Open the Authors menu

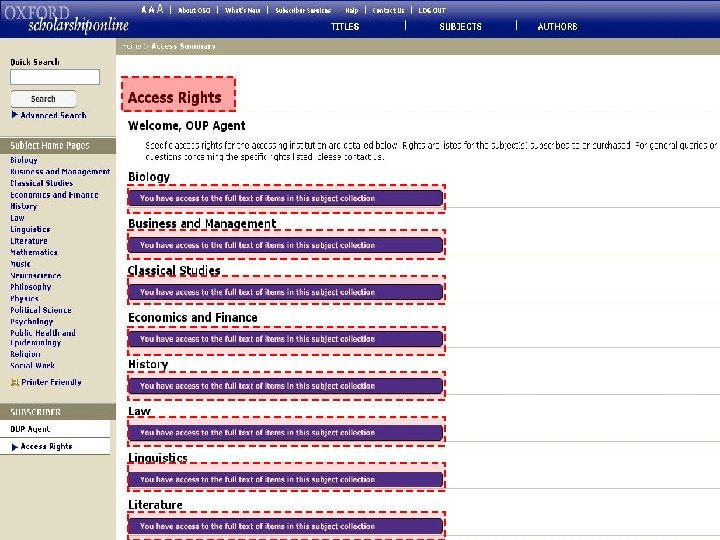(557, 26)
